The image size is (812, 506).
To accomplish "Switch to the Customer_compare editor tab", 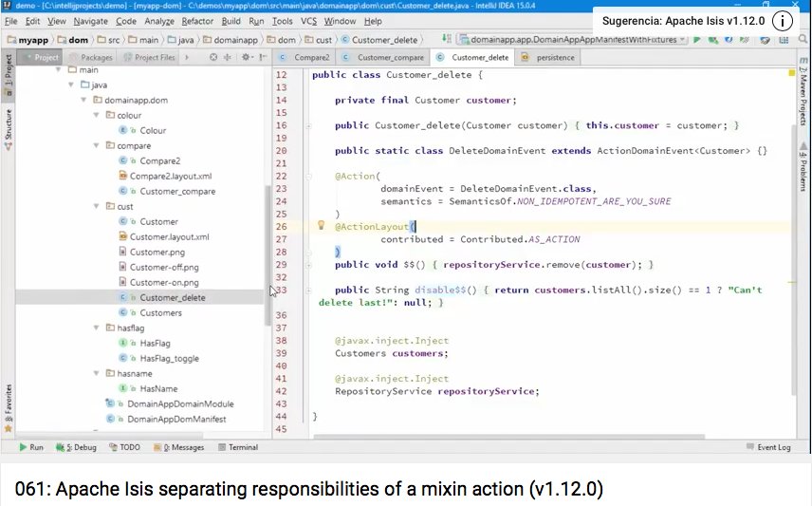I will 384,57.
